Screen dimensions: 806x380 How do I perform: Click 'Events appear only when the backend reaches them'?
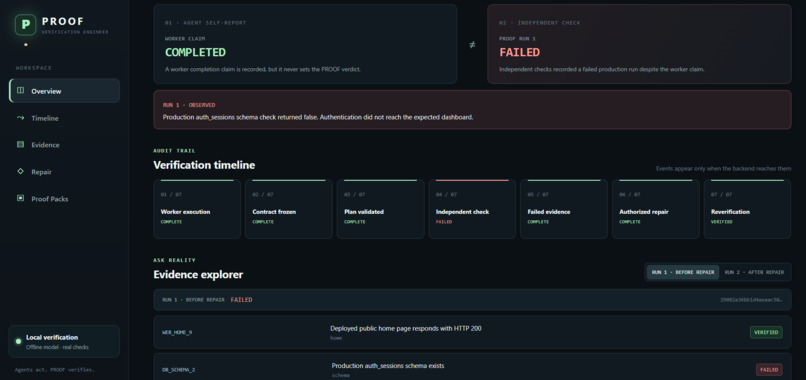[x=723, y=169]
